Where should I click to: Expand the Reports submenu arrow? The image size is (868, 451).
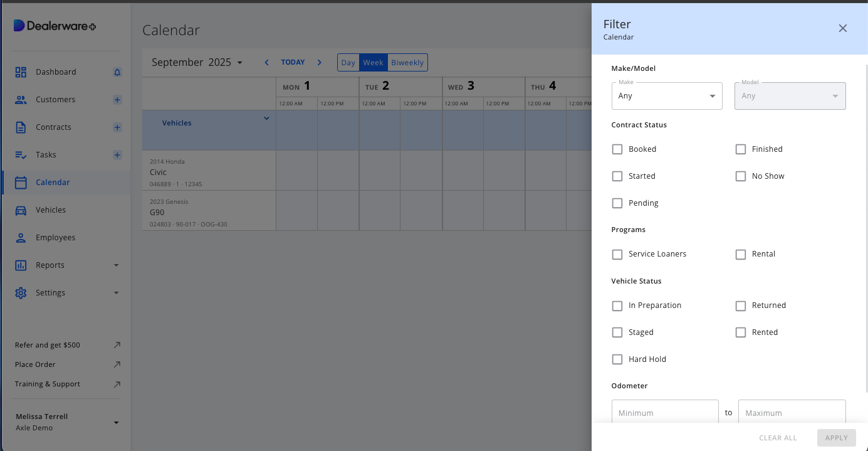(x=116, y=265)
